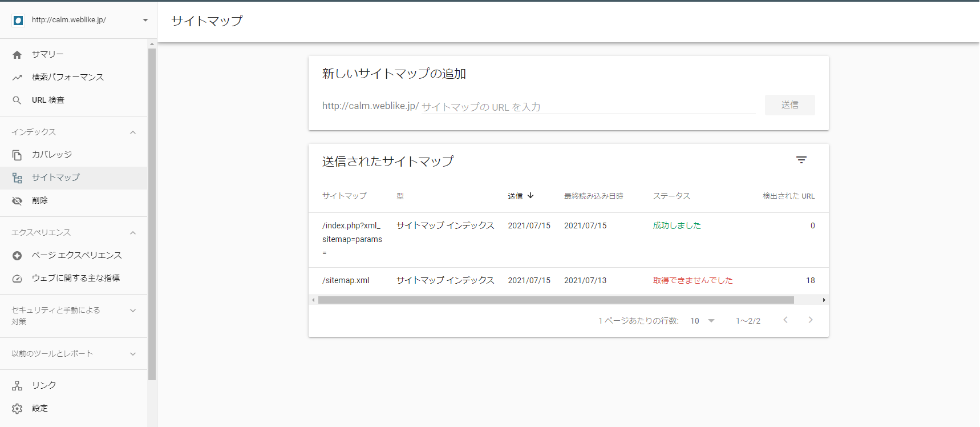Image resolution: width=980 pixels, height=427 pixels.
Task: Expand 以前のツールとレポート section
Action: pyautogui.click(x=133, y=354)
